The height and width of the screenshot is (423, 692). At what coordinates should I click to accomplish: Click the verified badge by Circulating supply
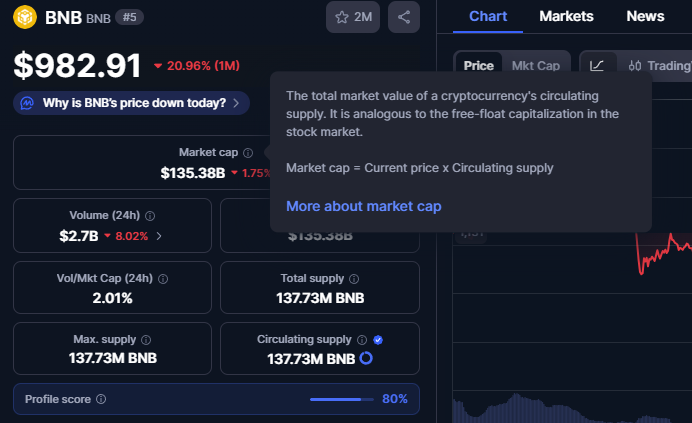[378, 340]
